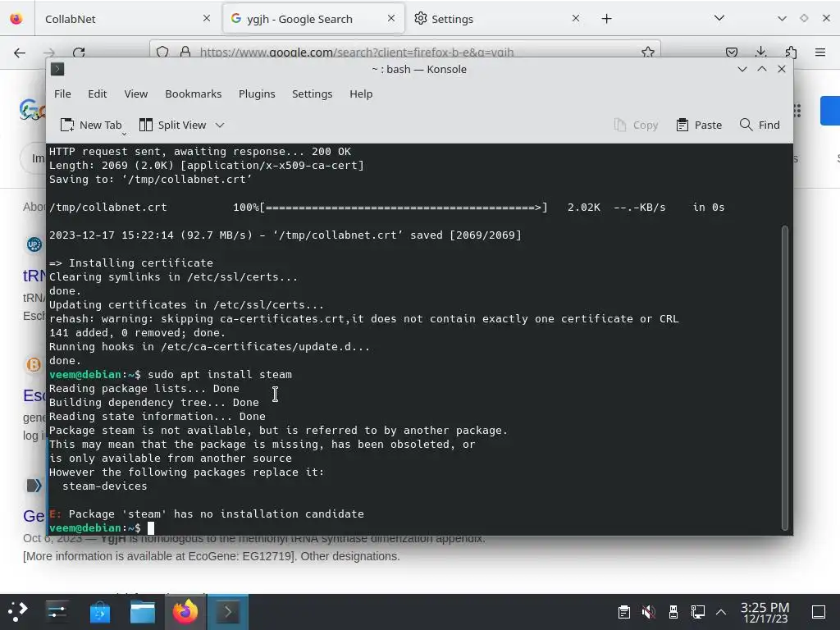Click the Konsole task in the taskbar
Viewport: 840px width, 630px height.
point(228,612)
